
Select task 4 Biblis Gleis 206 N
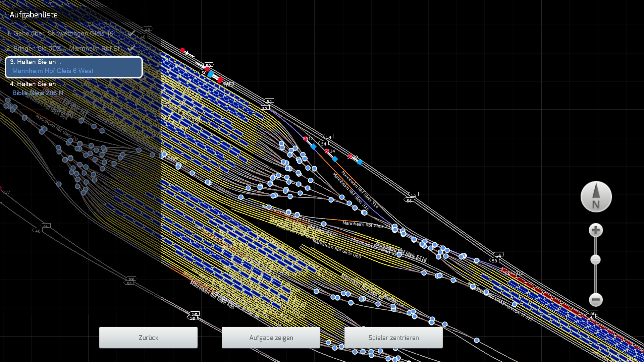click(38, 89)
